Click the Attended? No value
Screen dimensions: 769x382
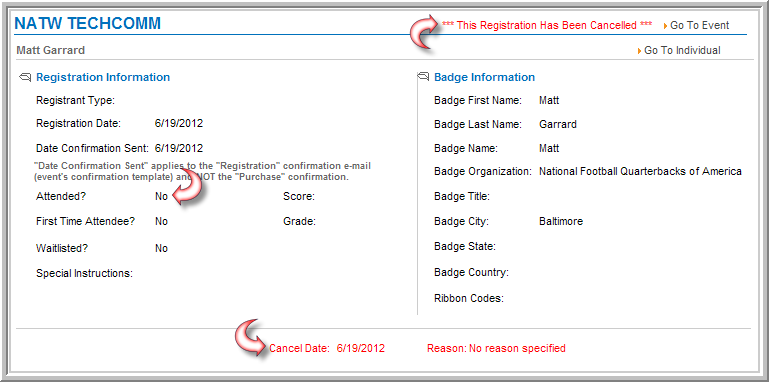point(161,196)
